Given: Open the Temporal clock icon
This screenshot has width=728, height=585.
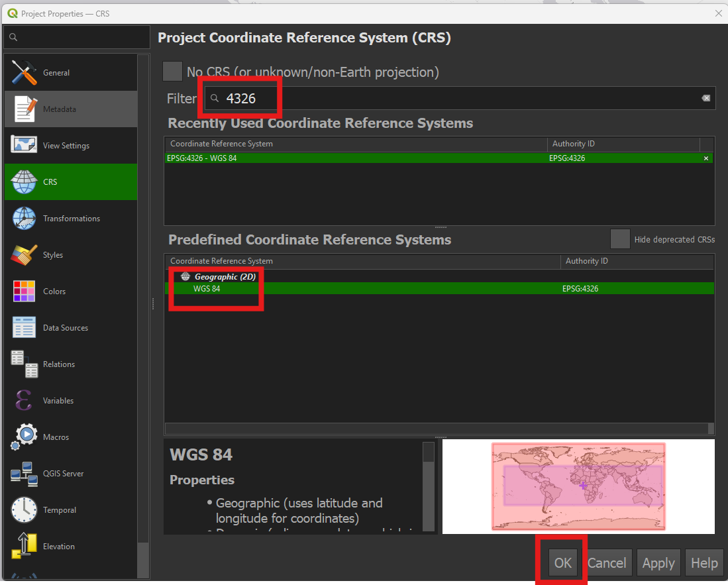Looking at the screenshot, I should (x=24, y=509).
